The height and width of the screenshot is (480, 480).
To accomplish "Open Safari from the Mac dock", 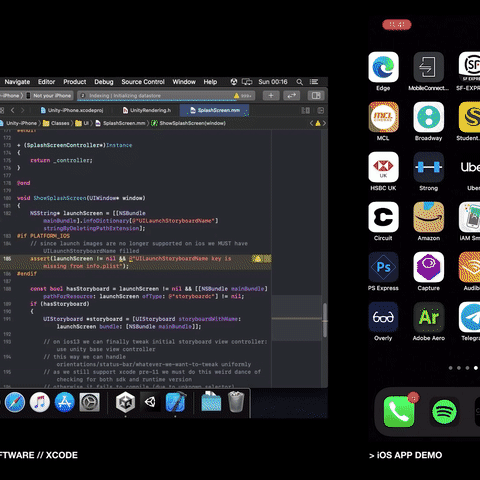I will [x=15, y=402].
